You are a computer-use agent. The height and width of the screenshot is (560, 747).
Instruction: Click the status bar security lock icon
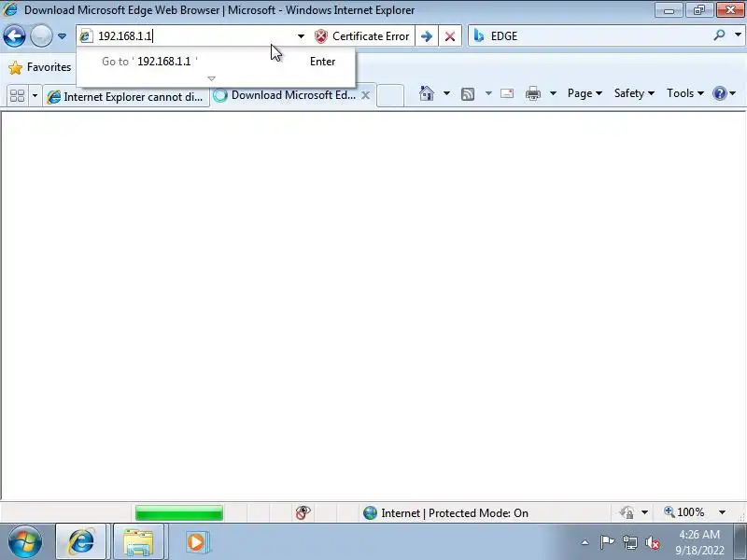coord(627,512)
